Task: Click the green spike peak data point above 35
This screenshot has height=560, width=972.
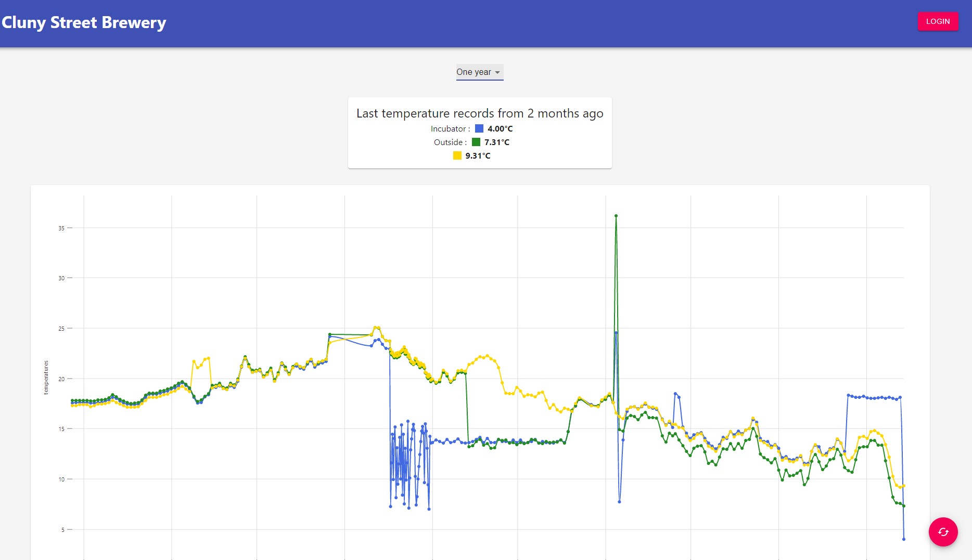Action: pos(616,216)
